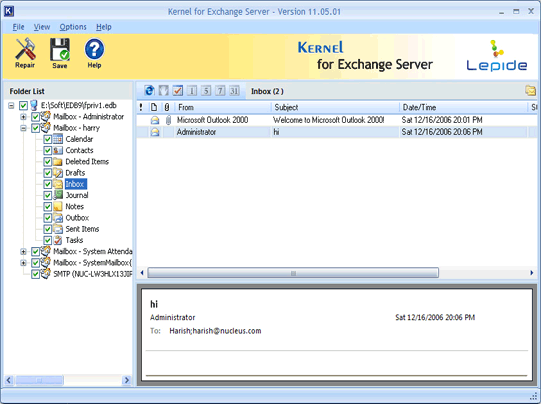541x404 pixels.
Task: Click the Save floppy disk icon
Action: click(60, 49)
